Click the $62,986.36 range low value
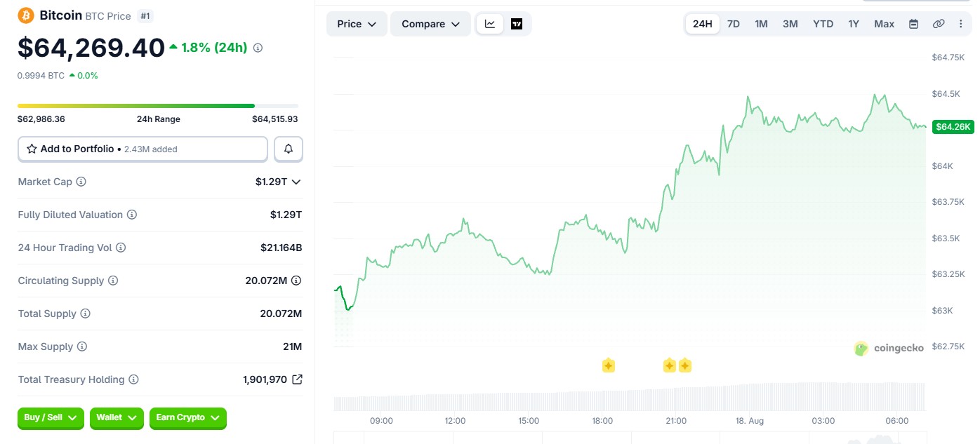Viewport: 980px width, 444px height. point(41,119)
